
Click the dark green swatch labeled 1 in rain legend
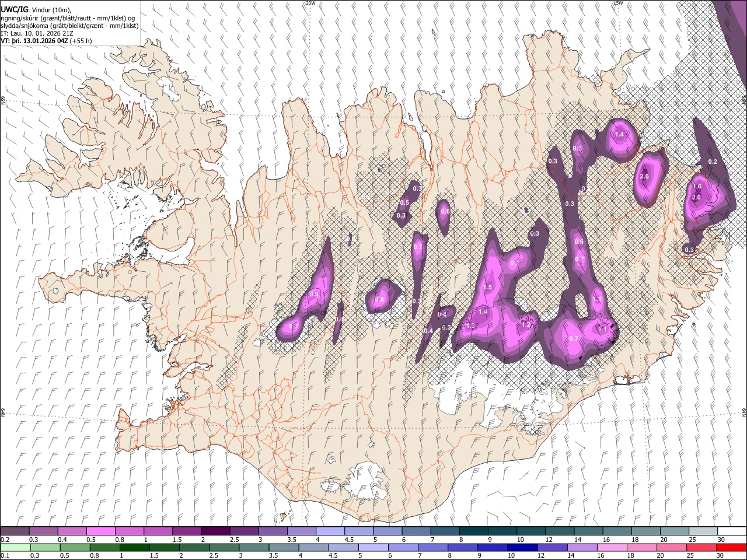(x=134, y=547)
